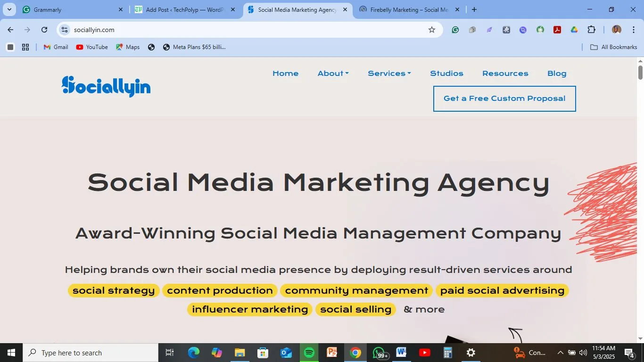Click the blue circular extension icon
Viewport: 644px width, 362px height.
tap(523, 30)
